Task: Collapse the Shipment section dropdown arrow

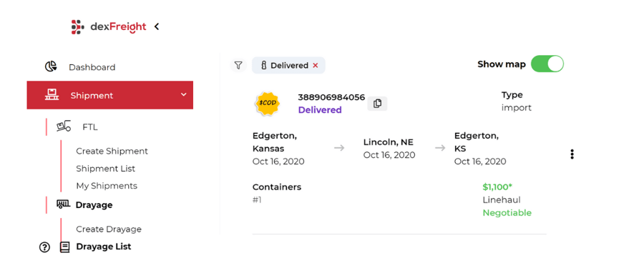Action: (184, 95)
